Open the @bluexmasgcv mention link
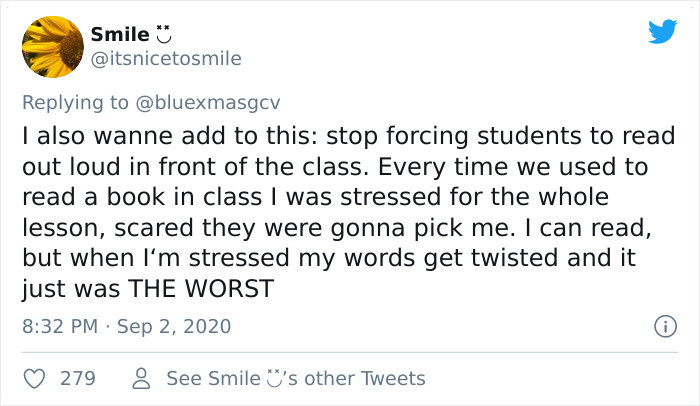Image resolution: width=700 pixels, height=406 pixels. [208, 103]
